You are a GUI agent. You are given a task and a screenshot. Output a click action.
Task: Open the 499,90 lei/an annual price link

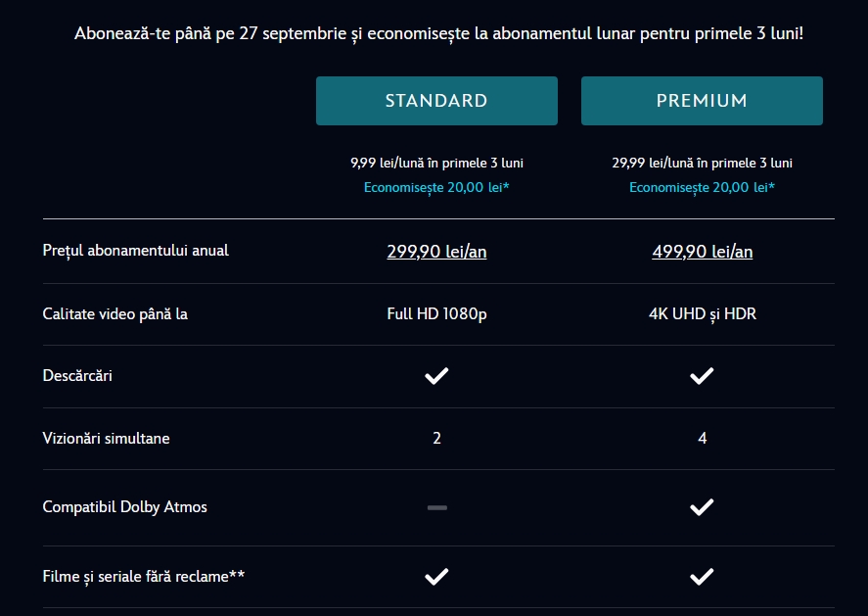702,252
